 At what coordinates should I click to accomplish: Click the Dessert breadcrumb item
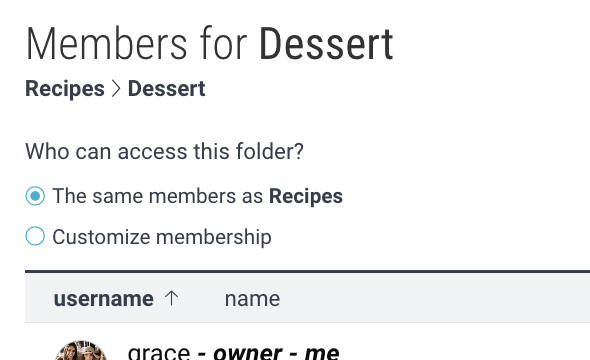click(166, 89)
